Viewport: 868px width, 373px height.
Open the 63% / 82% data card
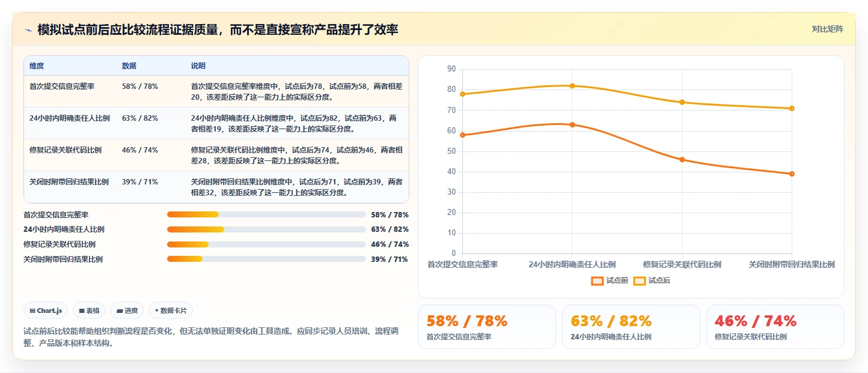631,327
